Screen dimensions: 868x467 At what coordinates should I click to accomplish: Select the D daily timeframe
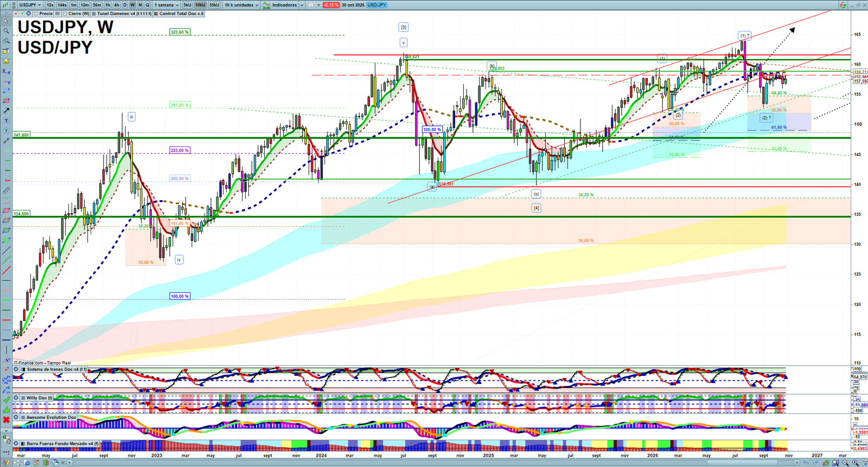point(124,5)
